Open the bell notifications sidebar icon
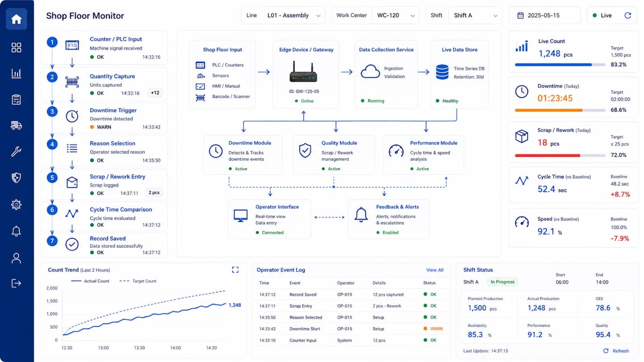 16,231
